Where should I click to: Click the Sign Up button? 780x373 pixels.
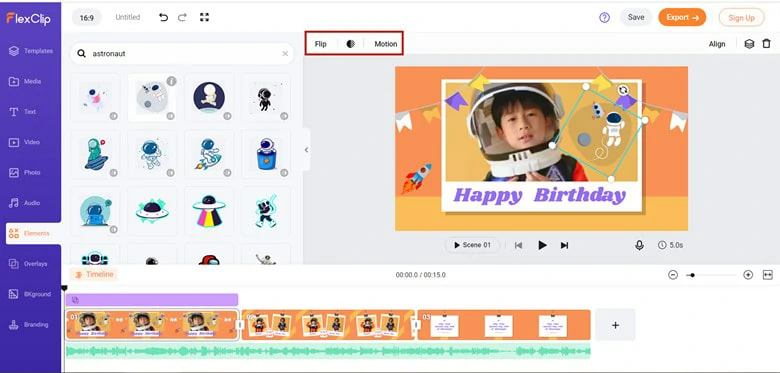pyautogui.click(x=741, y=17)
